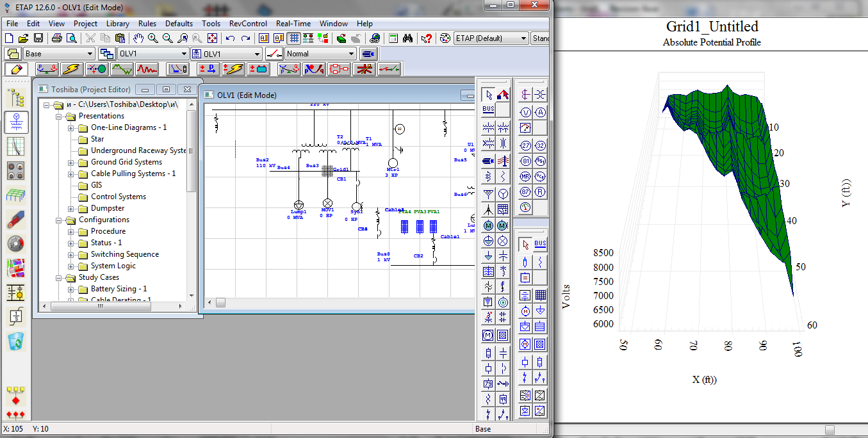Click the Voltmeter (V) instrument icon

(525, 113)
